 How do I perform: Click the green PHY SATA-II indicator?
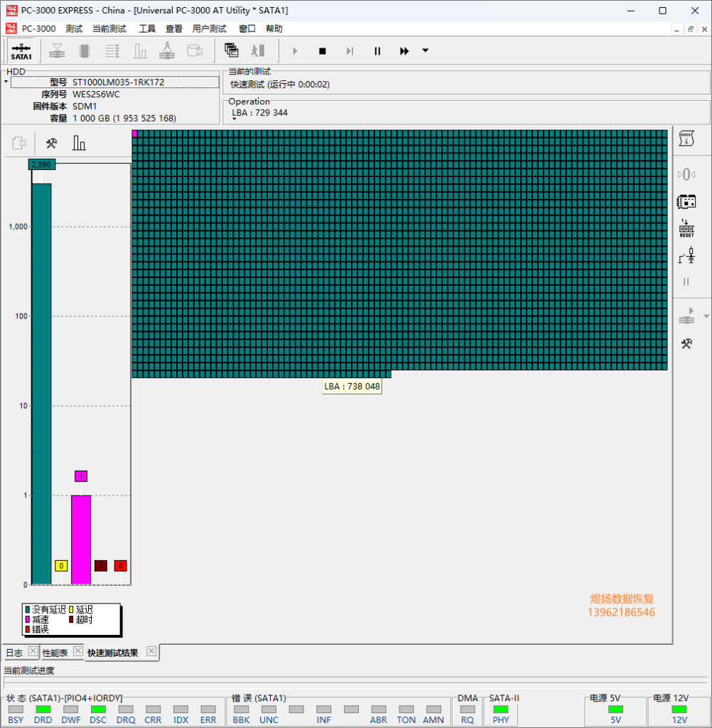point(500,710)
